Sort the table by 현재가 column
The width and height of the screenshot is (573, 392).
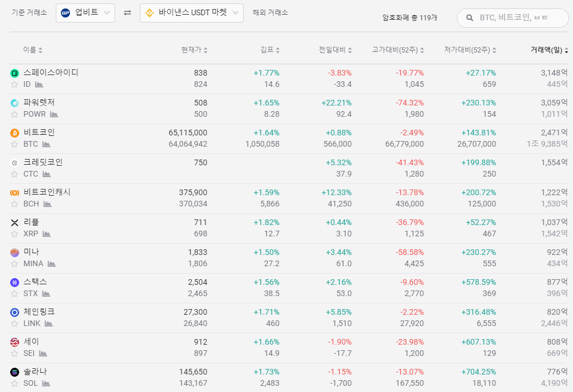click(195, 50)
